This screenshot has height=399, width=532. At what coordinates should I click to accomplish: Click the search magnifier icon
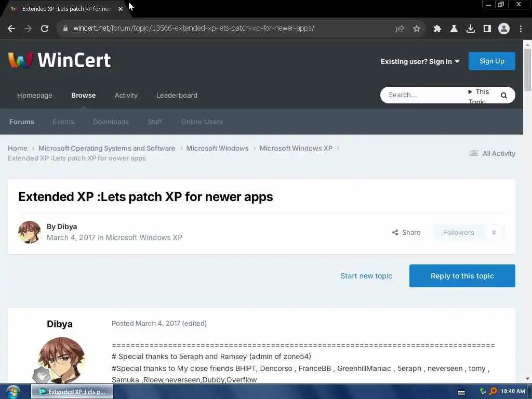(504, 96)
